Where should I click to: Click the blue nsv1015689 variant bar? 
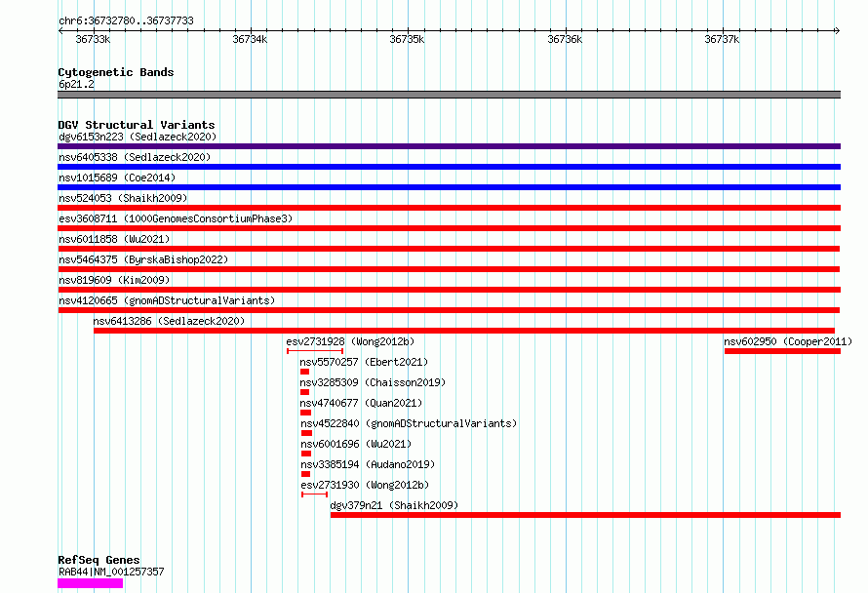pyautogui.click(x=449, y=187)
